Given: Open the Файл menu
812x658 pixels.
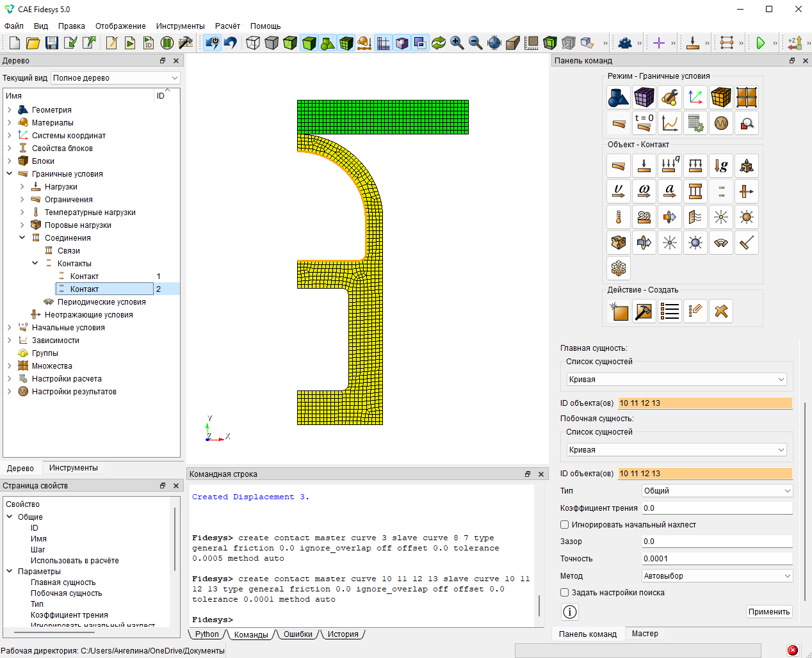Looking at the screenshot, I should 13,26.
